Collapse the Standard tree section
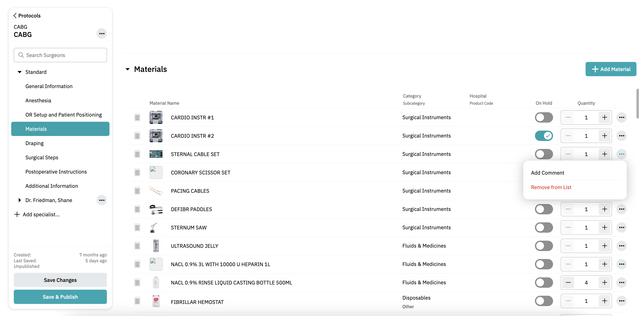Image resolution: width=644 pixels, height=316 pixels. [x=19, y=72]
